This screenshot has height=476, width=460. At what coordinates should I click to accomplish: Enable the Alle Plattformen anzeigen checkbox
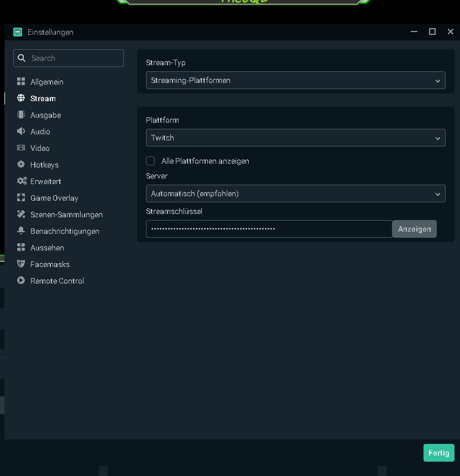[150, 161]
